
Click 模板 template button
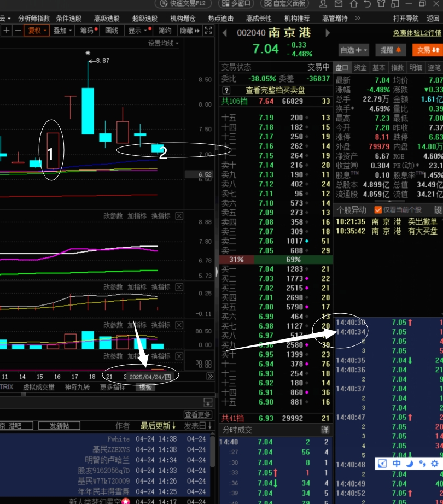[x=145, y=388]
